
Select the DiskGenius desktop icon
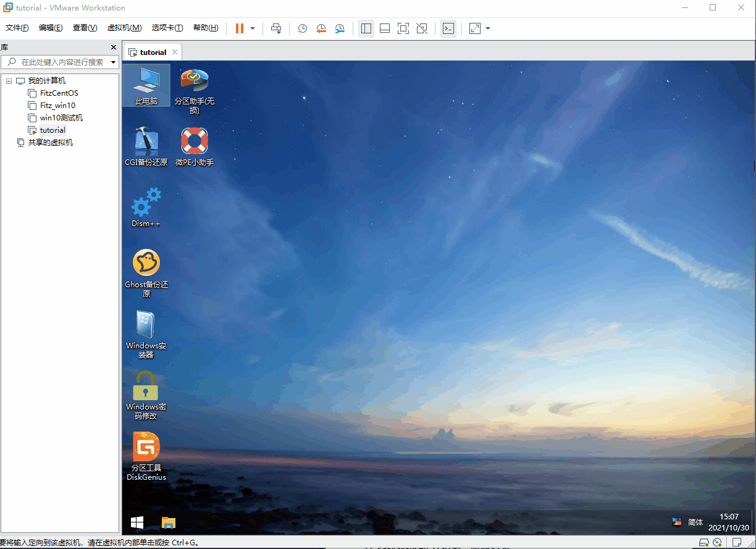tap(146, 455)
